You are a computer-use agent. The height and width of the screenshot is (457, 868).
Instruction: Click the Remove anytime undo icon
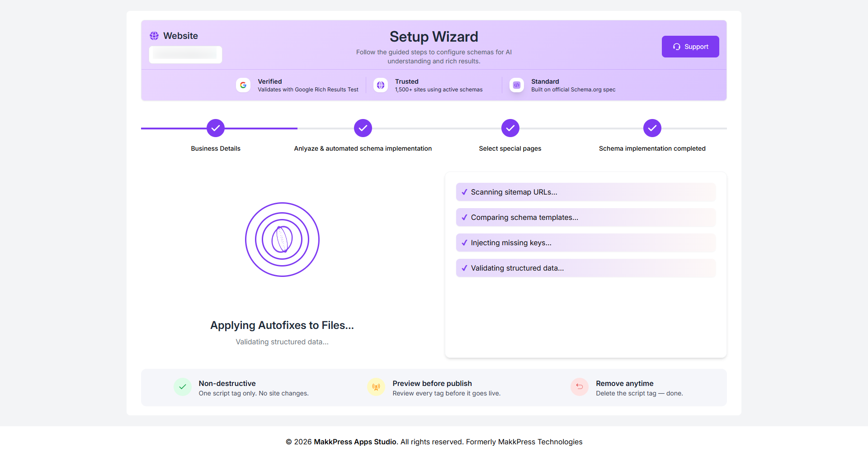tap(579, 387)
